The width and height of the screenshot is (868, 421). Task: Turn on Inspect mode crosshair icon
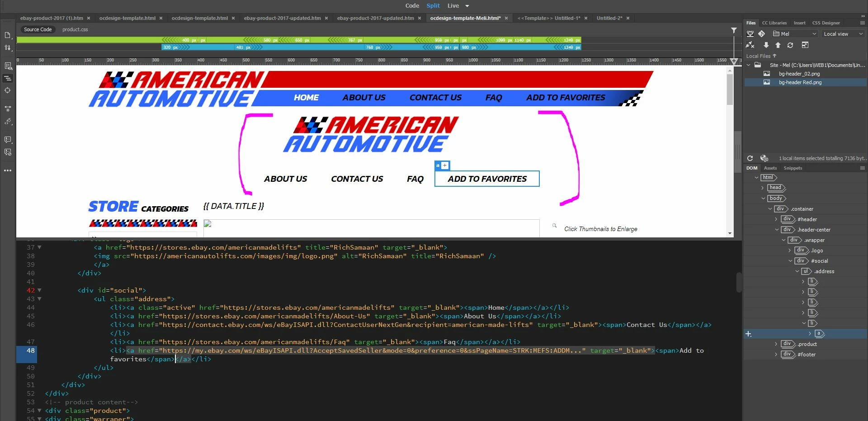[8, 90]
